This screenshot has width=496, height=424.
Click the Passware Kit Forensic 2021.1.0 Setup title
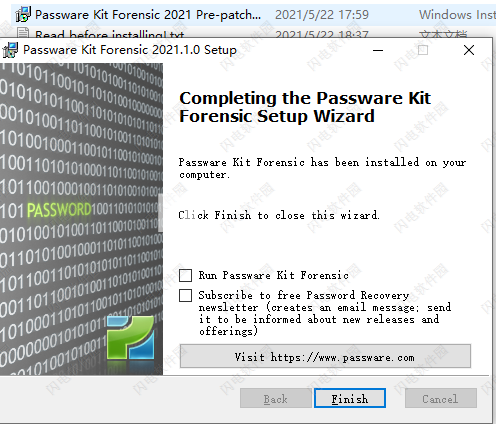click(x=130, y=50)
